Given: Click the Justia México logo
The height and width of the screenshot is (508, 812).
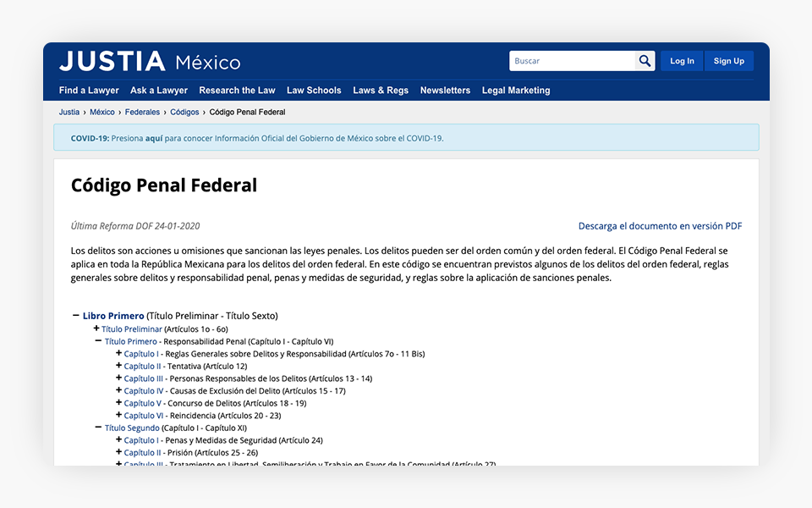Looking at the screenshot, I should coord(150,62).
